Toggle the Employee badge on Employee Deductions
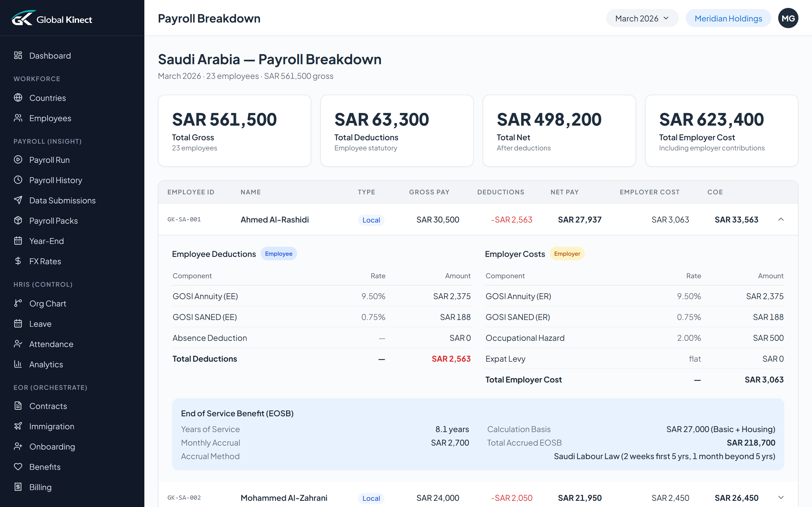The width and height of the screenshot is (812, 507). pyautogui.click(x=279, y=253)
